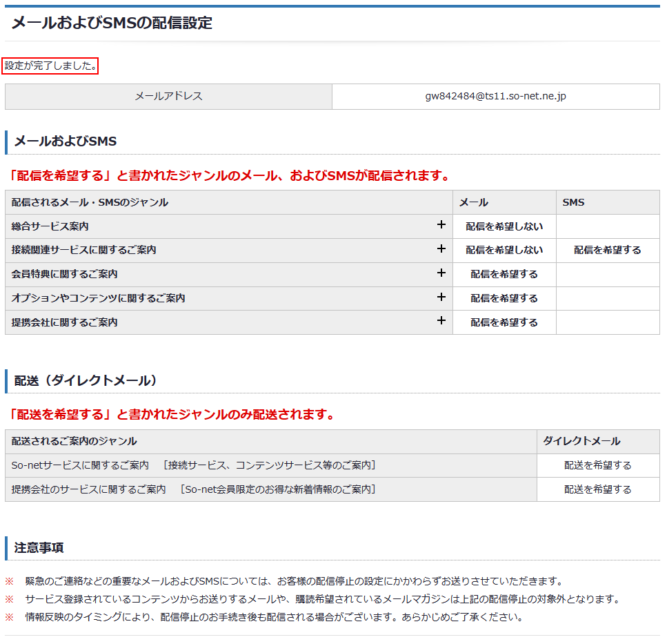667x644 pixels.
Task: Expand the 提携会社に関するご案内 plus icon
Action: pos(441,322)
